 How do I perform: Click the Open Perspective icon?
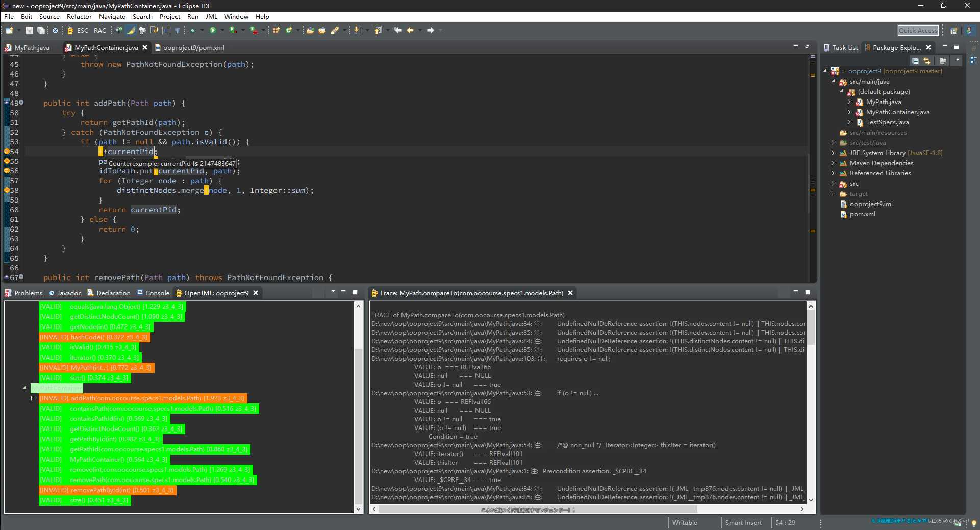click(x=953, y=31)
